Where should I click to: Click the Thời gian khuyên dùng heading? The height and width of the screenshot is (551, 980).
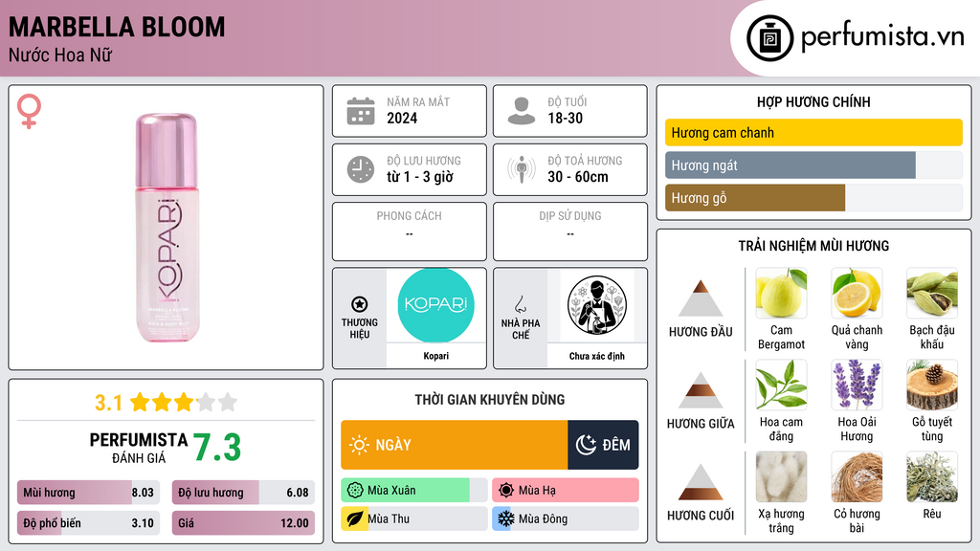pyautogui.click(x=490, y=400)
